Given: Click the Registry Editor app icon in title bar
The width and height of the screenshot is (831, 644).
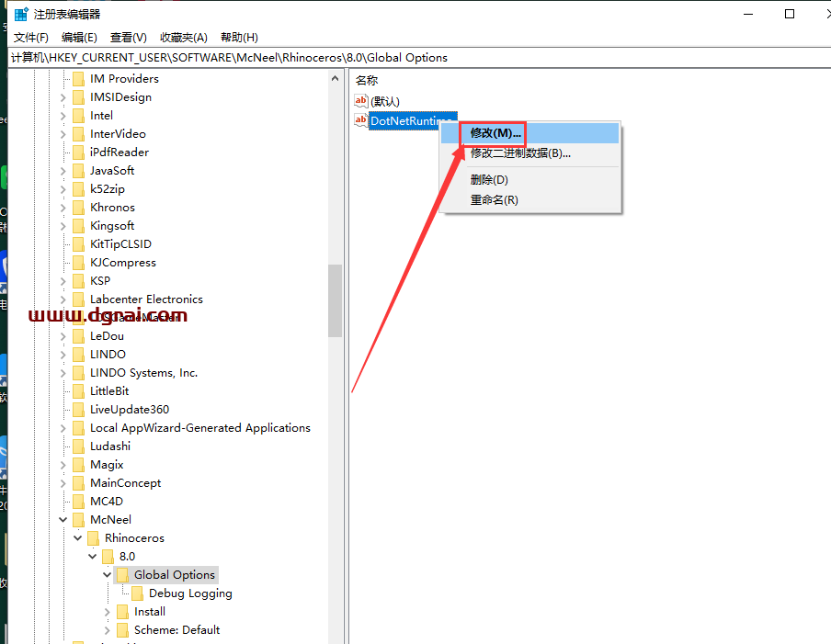Looking at the screenshot, I should (x=20, y=14).
